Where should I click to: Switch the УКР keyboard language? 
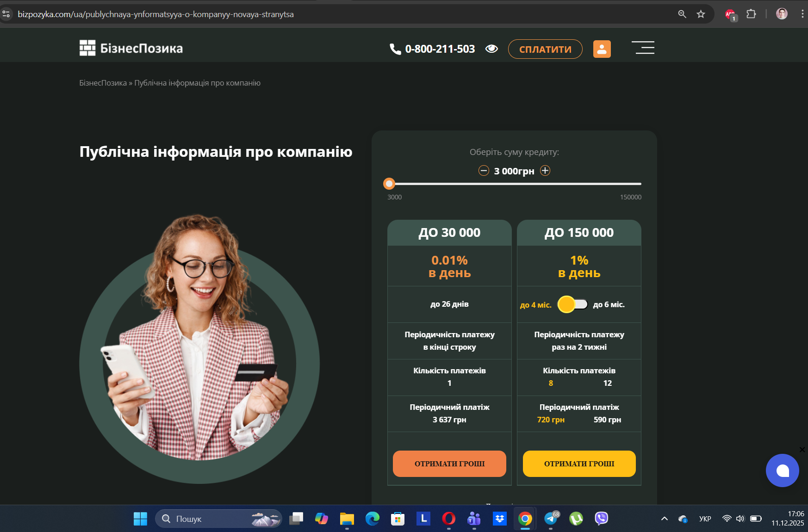click(705, 519)
